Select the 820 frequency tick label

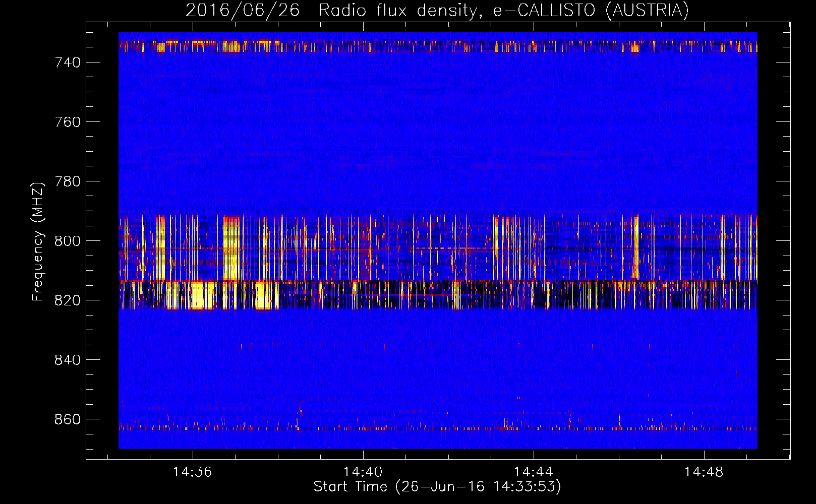[x=68, y=300]
